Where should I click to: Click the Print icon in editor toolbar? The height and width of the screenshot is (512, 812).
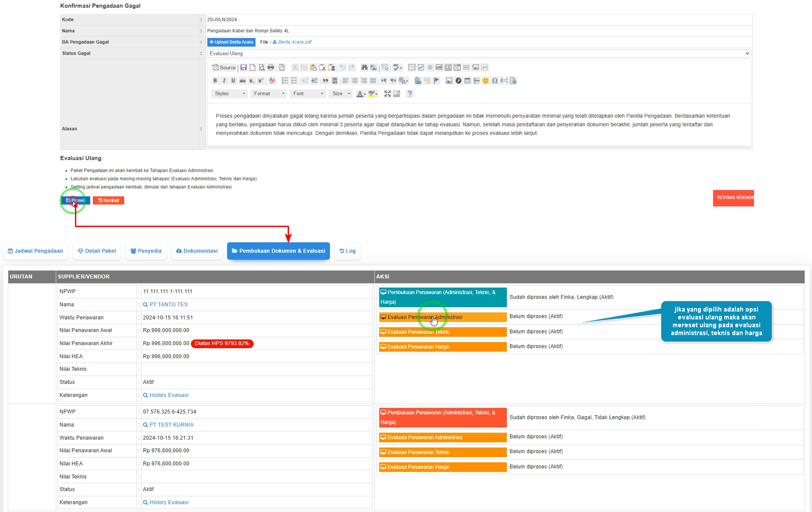pos(271,68)
